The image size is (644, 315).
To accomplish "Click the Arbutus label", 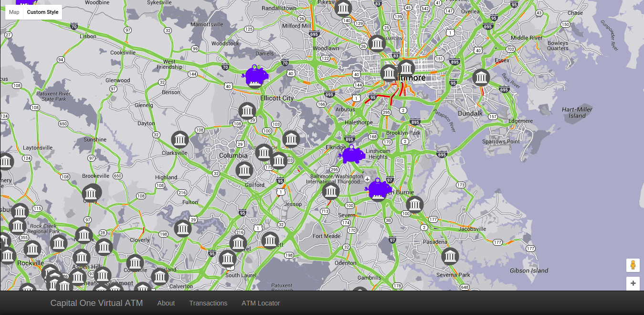I will tap(345, 109).
